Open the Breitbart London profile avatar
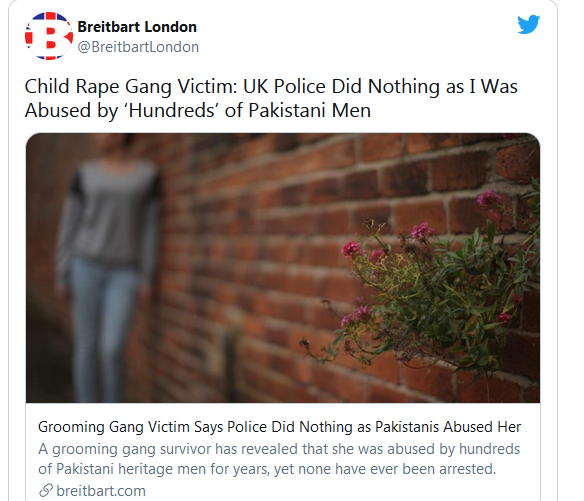This screenshot has width=584, height=501. click(x=49, y=36)
